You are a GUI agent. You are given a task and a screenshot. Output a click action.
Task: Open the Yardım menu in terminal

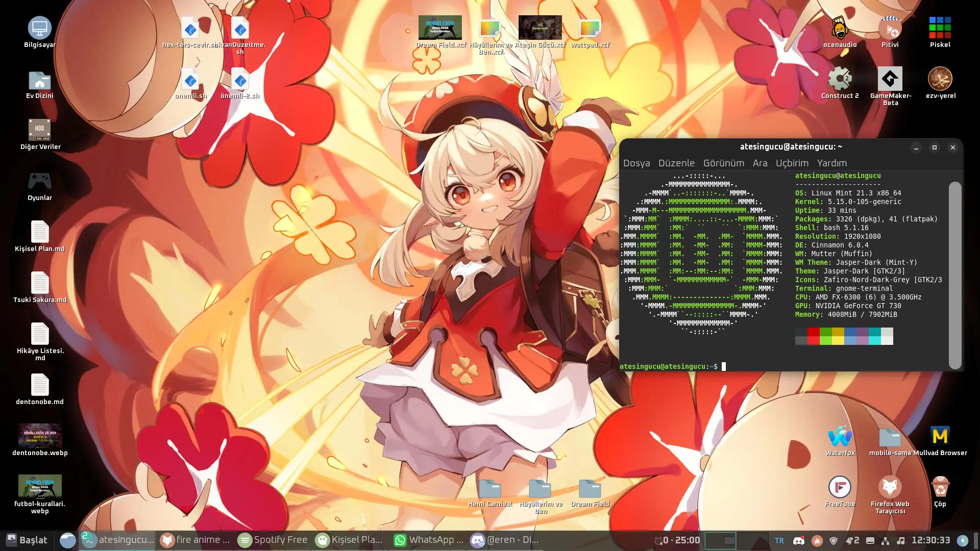pos(832,163)
